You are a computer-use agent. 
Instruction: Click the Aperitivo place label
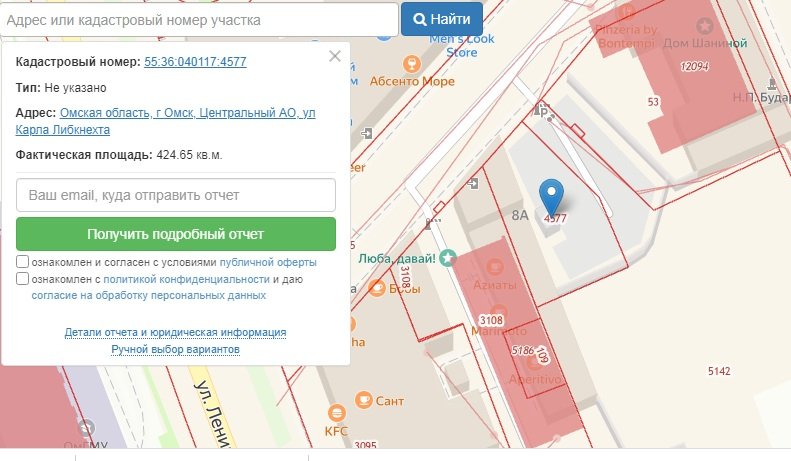click(x=535, y=379)
